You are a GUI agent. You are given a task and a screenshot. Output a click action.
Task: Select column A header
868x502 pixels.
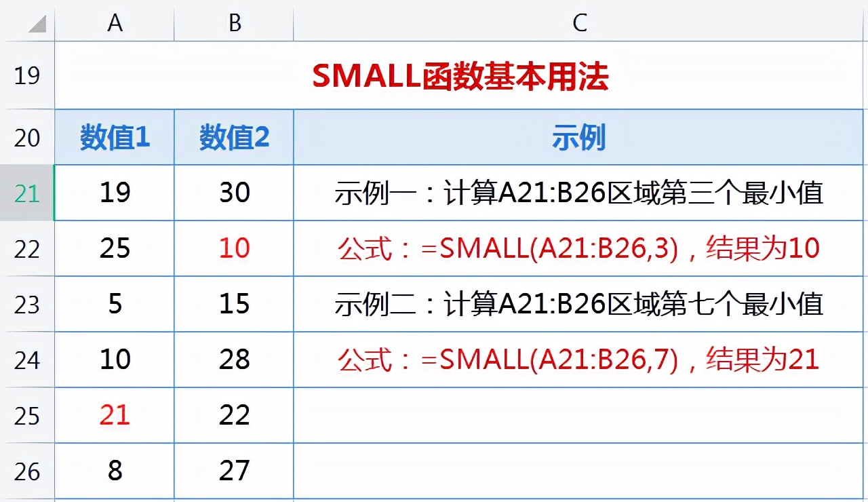click(x=115, y=23)
